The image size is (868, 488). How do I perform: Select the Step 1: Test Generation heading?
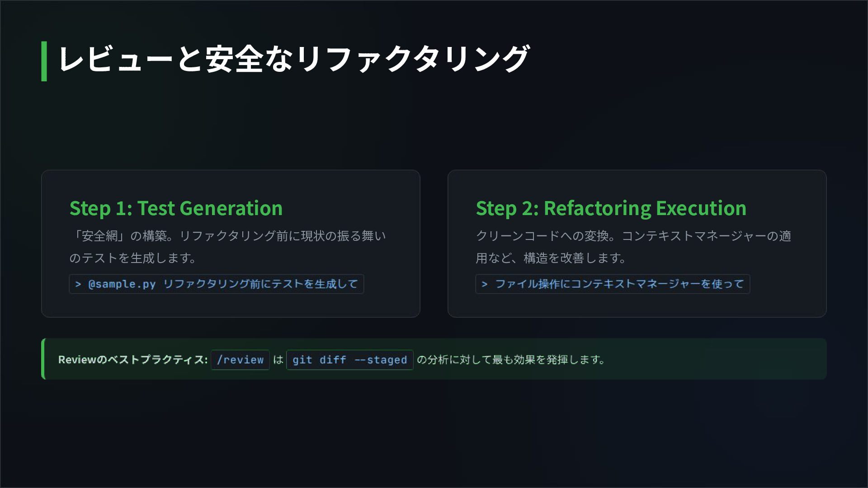pos(176,208)
